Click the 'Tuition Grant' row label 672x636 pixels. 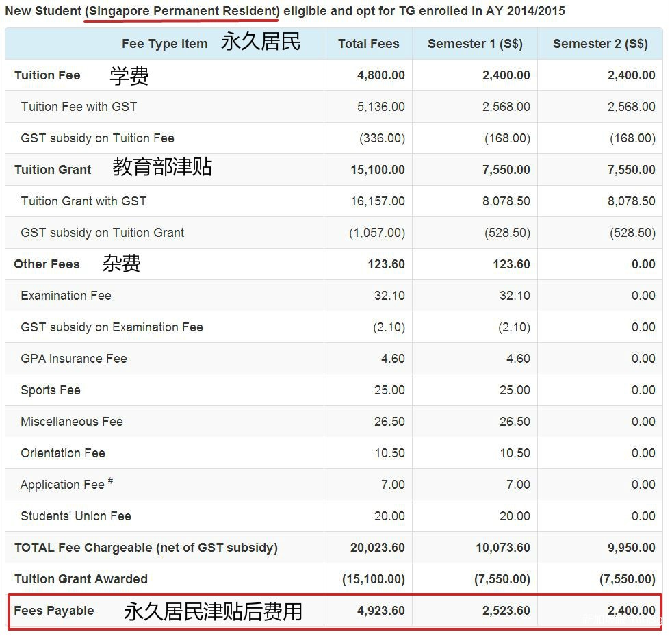point(53,170)
